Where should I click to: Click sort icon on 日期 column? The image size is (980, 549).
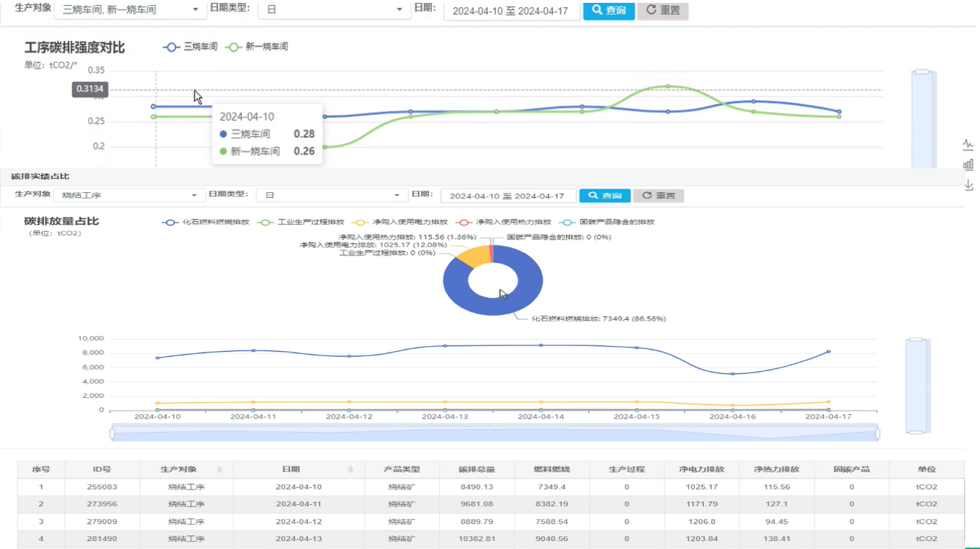351,470
